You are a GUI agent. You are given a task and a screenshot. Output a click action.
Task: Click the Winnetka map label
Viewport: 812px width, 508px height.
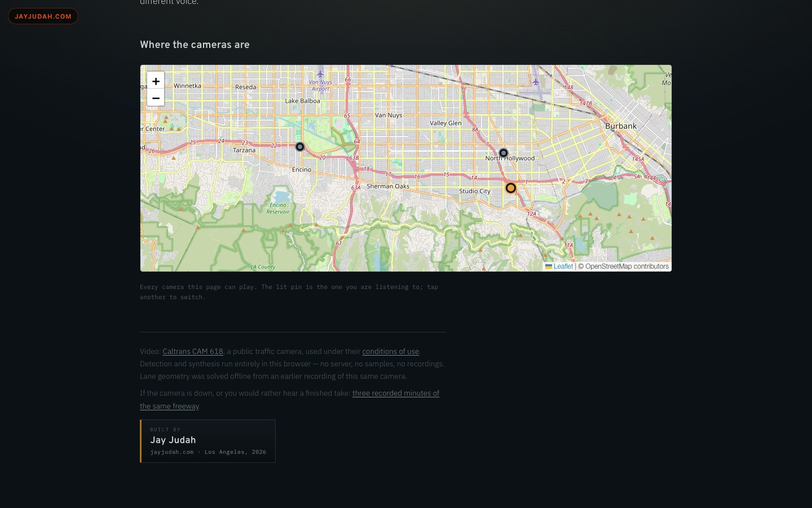187,86
